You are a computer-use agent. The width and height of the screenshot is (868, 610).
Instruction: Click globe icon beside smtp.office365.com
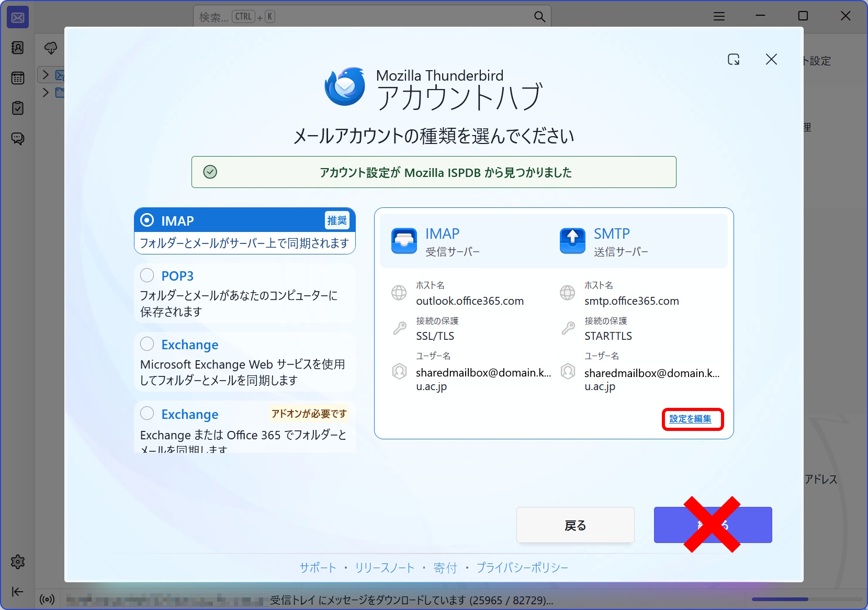(568, 293)
